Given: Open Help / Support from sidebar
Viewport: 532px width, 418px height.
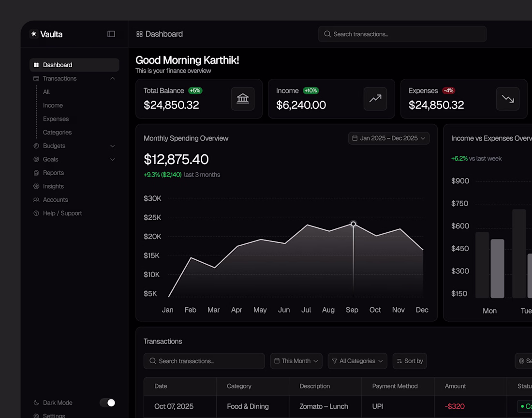Looking at the screenshot, I should 62,213.
